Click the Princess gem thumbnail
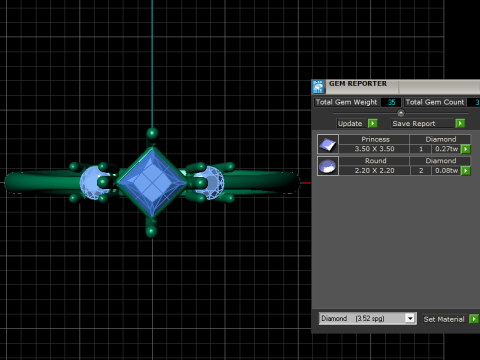This screenshot has width=480, height=360. click(328, 144)
